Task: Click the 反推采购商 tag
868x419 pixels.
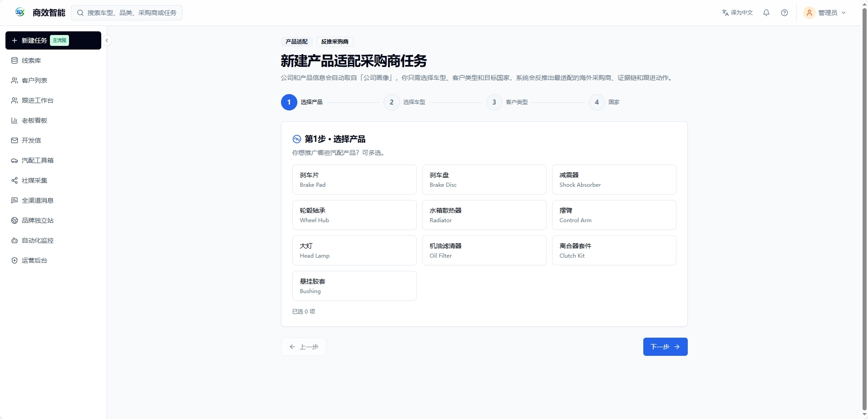Action: point(335,42)
